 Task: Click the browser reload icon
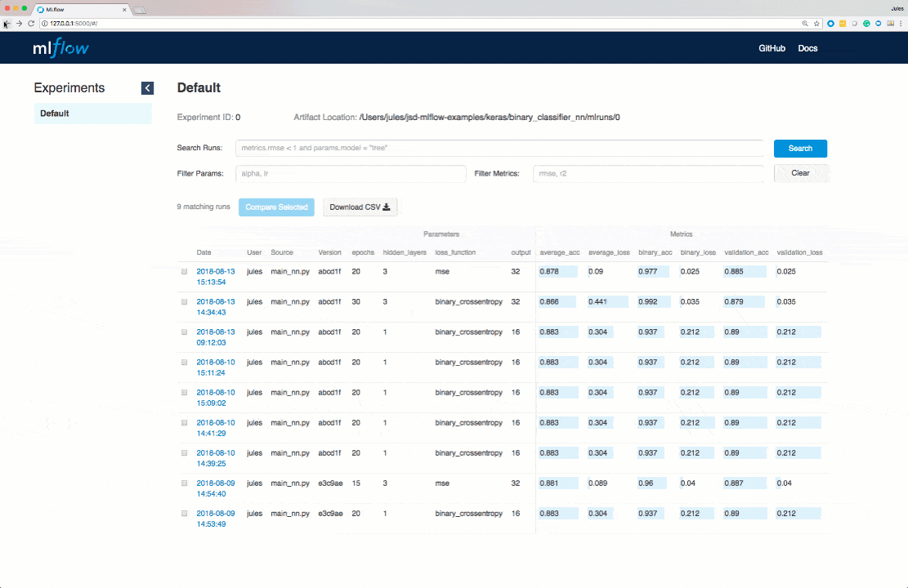point(31,24)
